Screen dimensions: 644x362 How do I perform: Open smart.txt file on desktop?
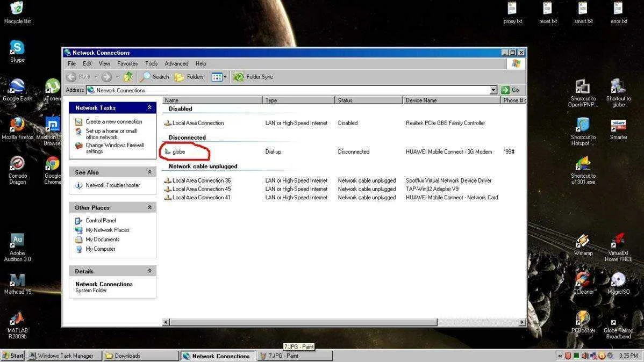tap(583, 12)
